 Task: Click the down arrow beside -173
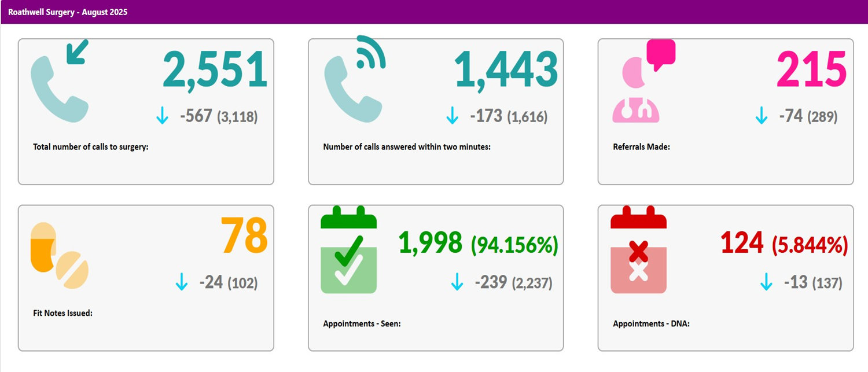[x=452, y=116]
